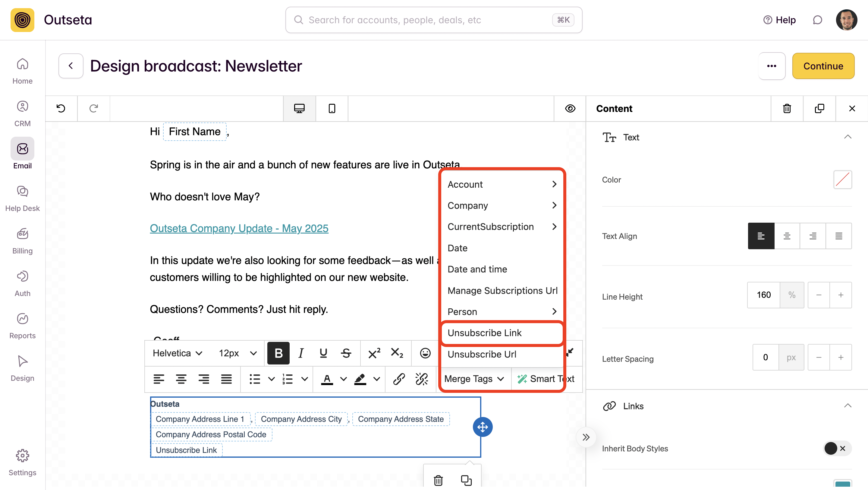
Task: Apply strikethrough formatting
Action: [x=346, y=353]
